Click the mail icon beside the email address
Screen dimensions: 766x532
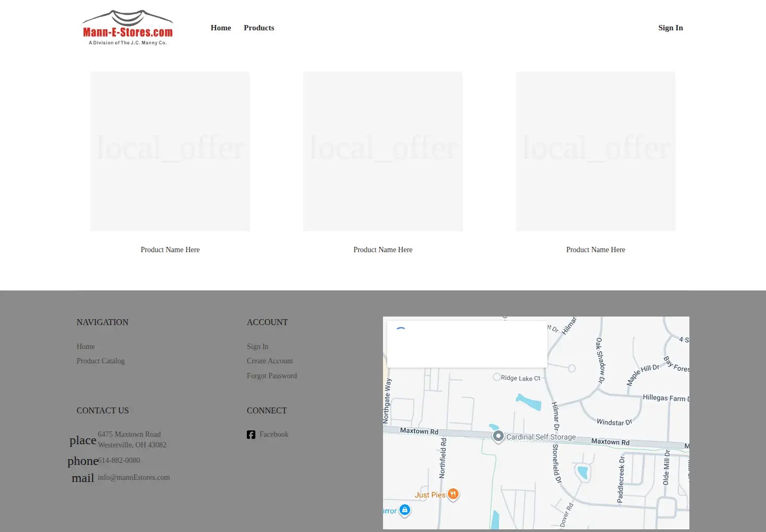83,478
